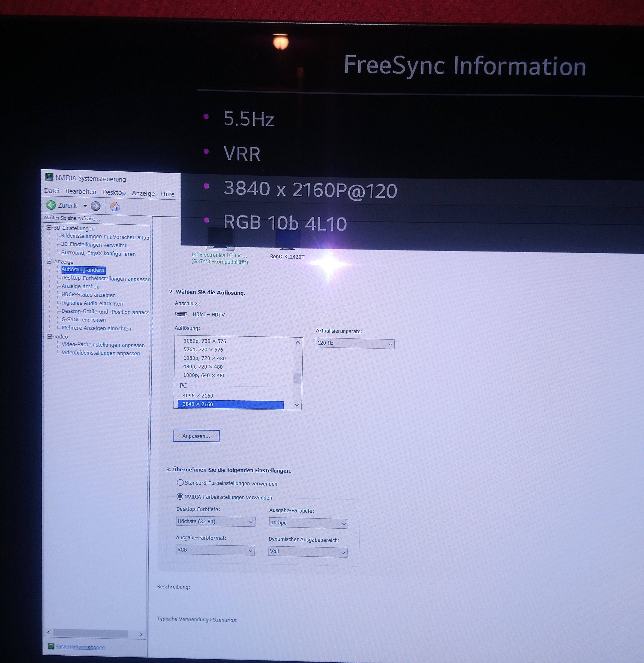The height and width of the screenshot is (663, 644).
Task: Open Mehrere Anzeigen einrichten
Action: click(96, 328)
